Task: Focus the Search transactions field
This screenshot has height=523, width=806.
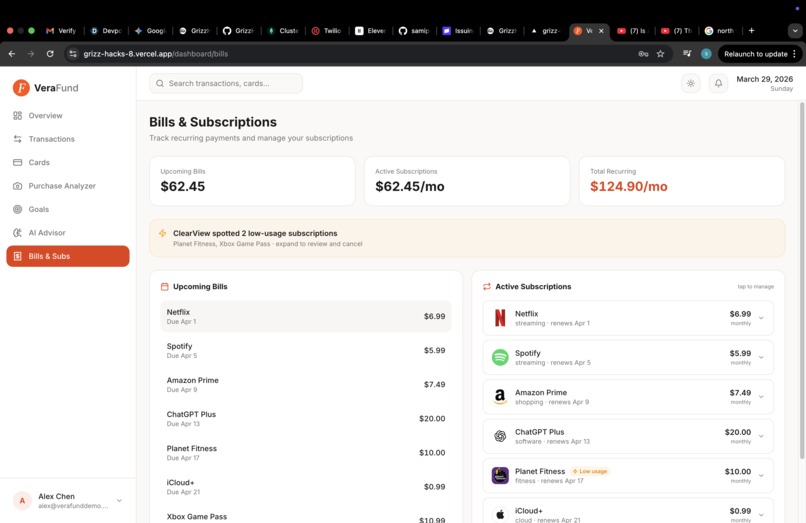Action: 226,83
